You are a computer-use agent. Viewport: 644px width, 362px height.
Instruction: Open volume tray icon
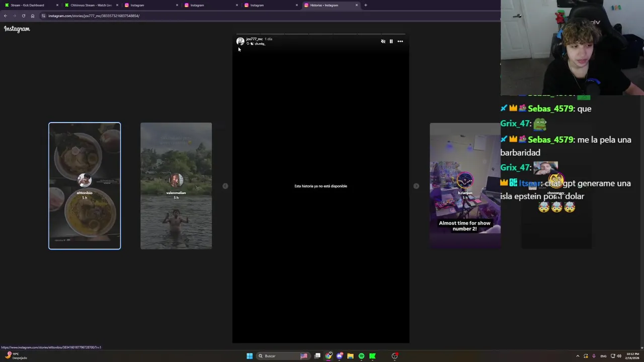tap(619, 356)
